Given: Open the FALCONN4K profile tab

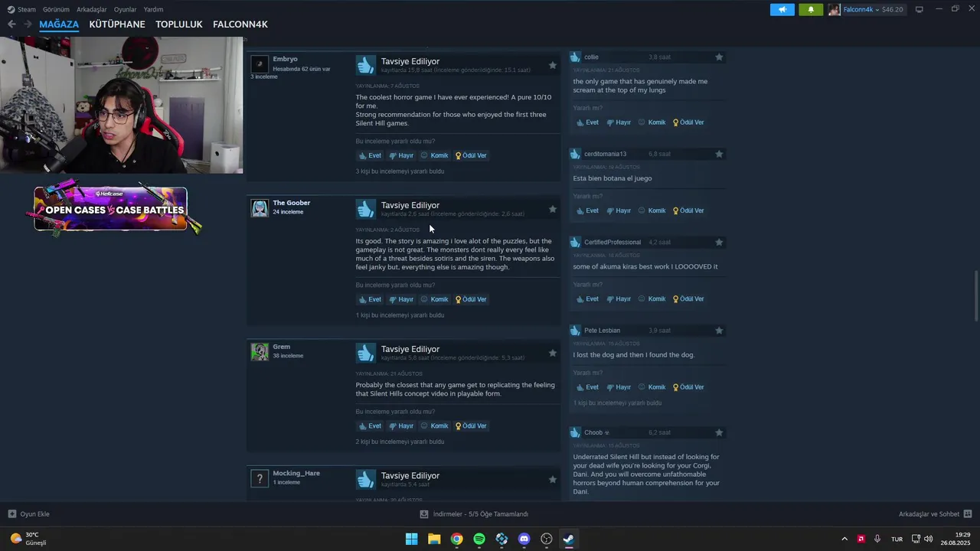Looking at the screenshot, I should point(240,24).
